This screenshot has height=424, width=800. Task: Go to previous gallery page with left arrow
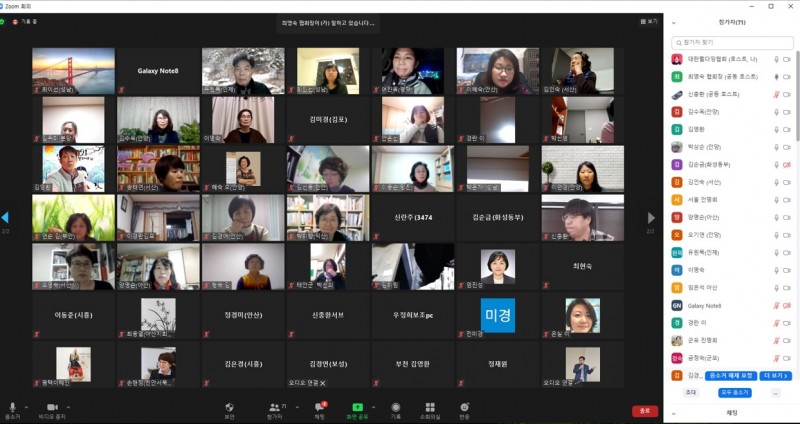pyautogui.click(x=5, y=217)
